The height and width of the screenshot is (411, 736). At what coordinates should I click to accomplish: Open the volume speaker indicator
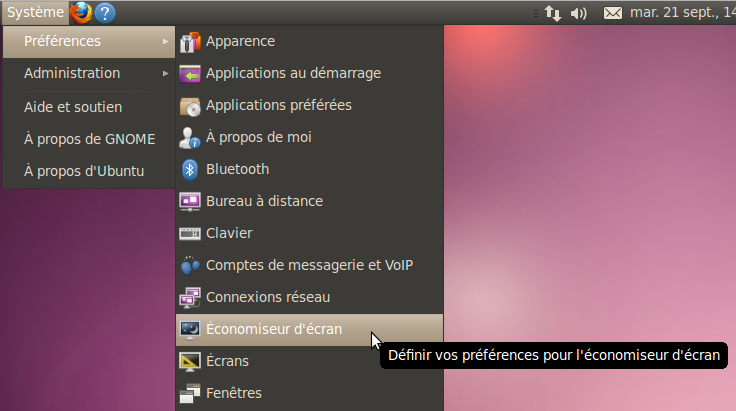[579, 13]
